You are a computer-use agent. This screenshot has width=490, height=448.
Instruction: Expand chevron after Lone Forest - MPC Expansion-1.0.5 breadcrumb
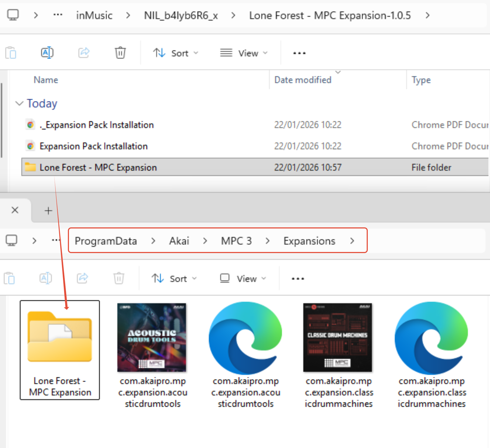[x=428, y=15]
